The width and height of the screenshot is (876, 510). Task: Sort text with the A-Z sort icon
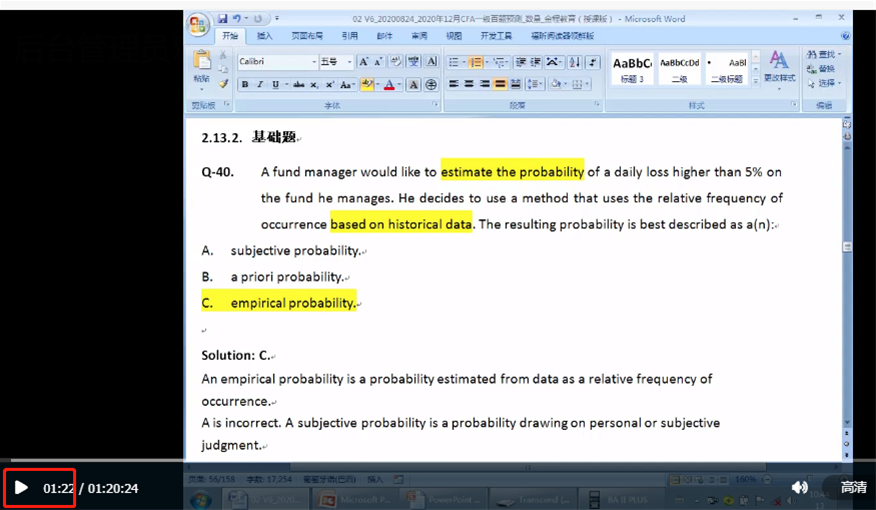(574, 61)
